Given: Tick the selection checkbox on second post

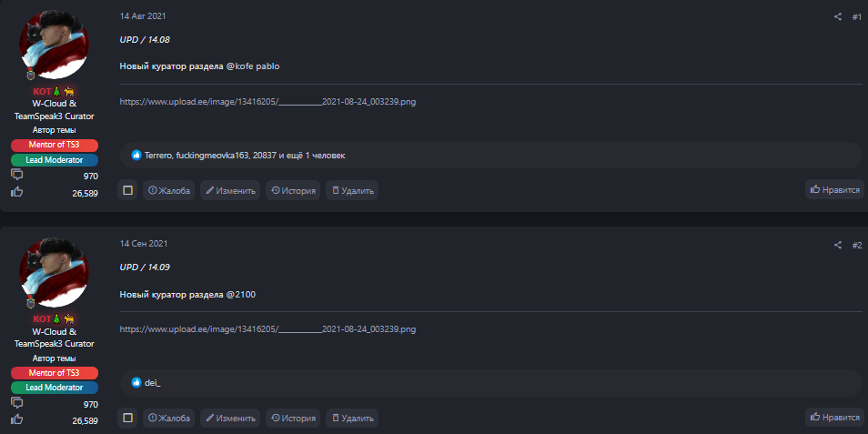Looking at the screenshot, I should click(128, 418).
